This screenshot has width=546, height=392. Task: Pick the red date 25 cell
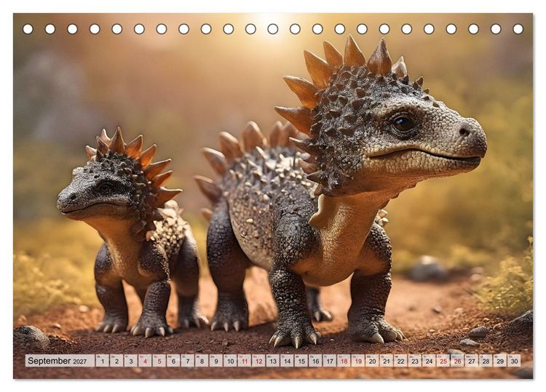443,361
